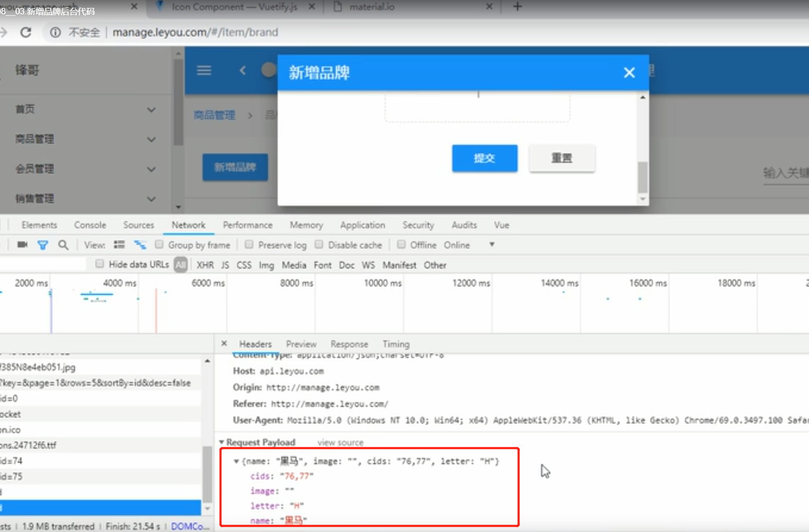Open the Online throttling dropdown arrow
This screenshot has height=532, width=809.
point(492,245)
